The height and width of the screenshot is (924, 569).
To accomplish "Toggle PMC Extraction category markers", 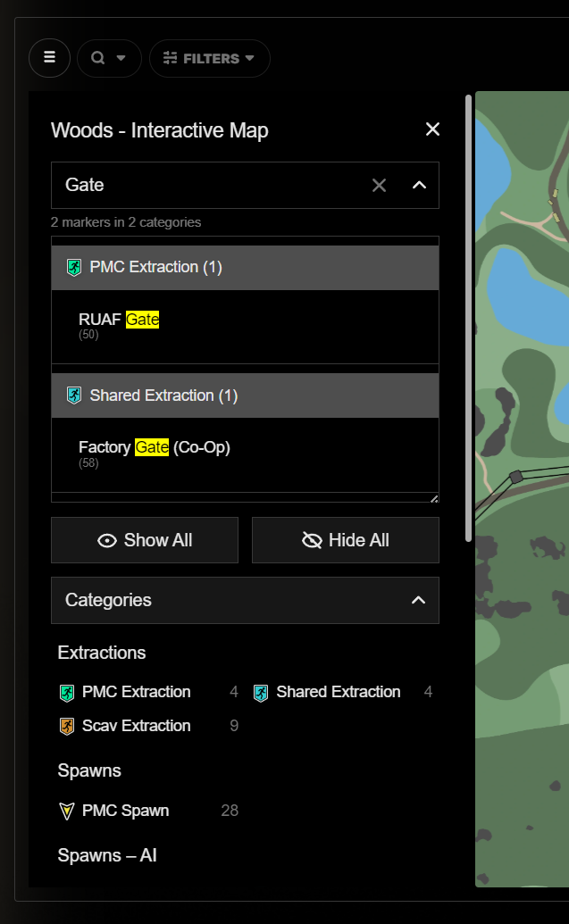I will pyautogui.click(x=148, y=692).
